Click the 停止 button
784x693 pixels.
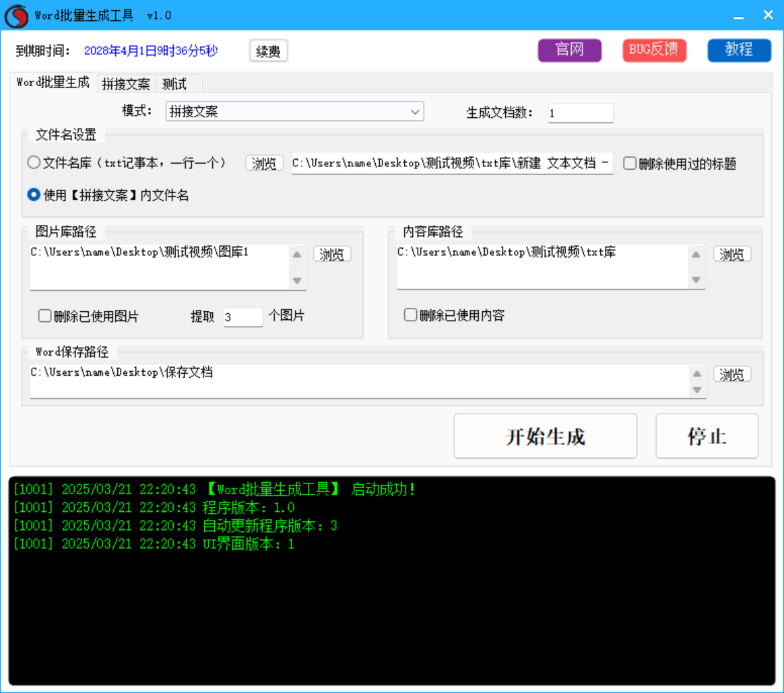(707, 436)
